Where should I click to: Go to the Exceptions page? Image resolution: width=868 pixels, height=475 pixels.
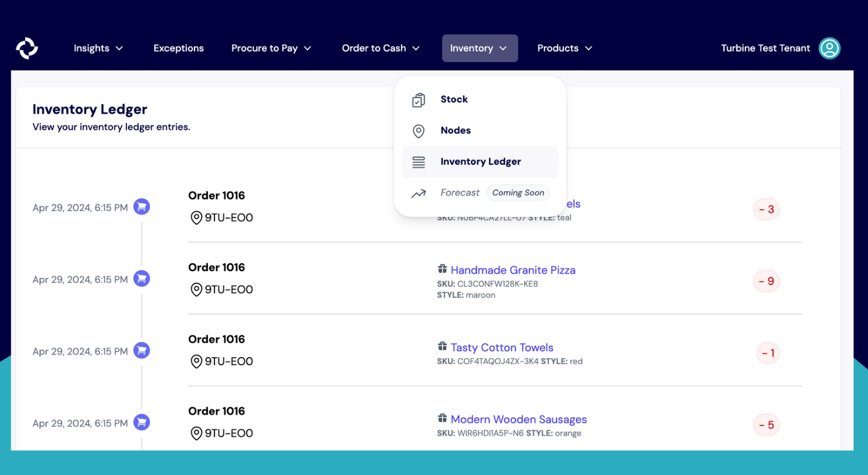178,48
